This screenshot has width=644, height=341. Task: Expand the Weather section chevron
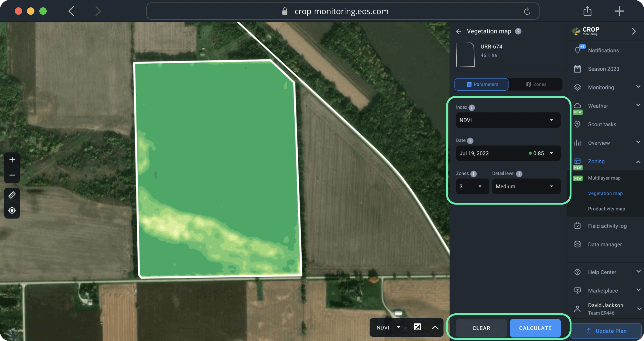pos(638,105)
